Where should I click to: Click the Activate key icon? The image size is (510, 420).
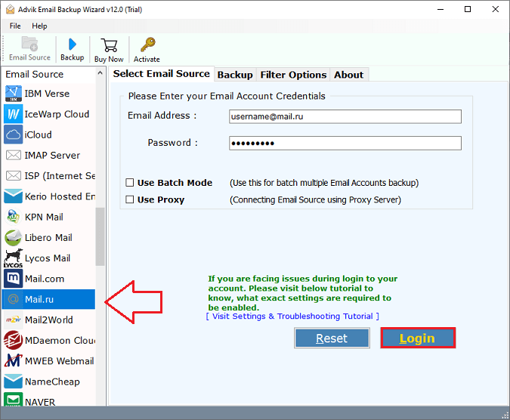coord(147,45)
